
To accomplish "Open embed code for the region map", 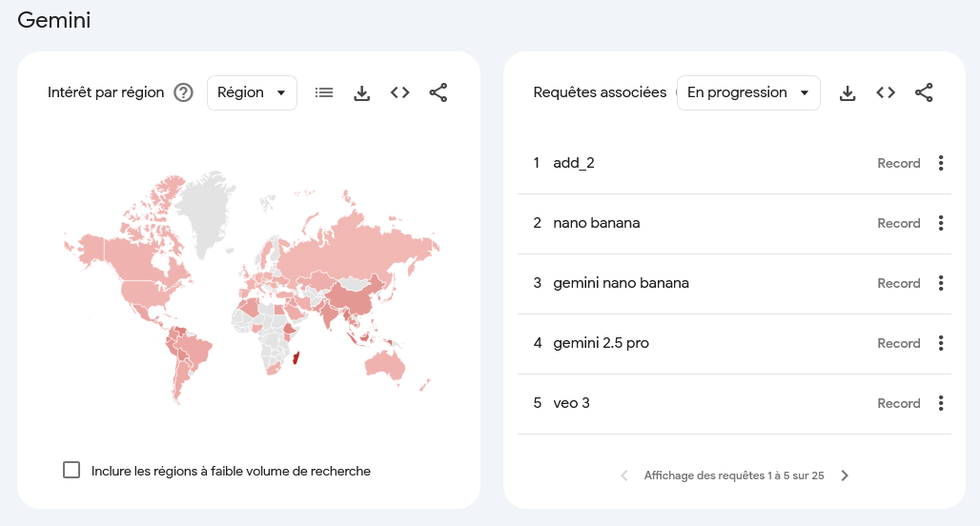I will point(400,92).
